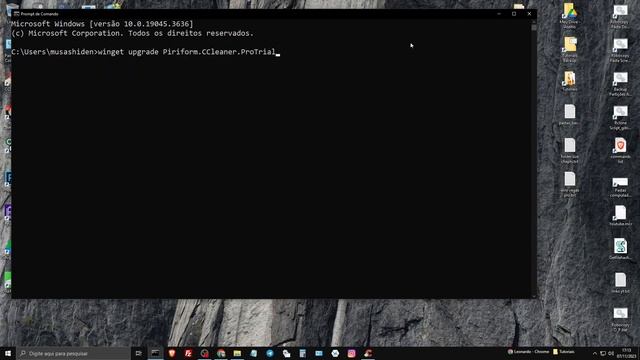The width and height of the screenshot is (640, 360).
Task: Click the command prompt vertical scrollbar
Action: pyautogui.click(x=534, y=159)
